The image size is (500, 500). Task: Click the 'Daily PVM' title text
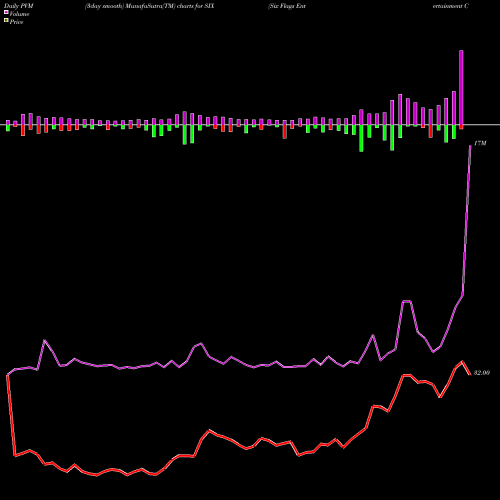pyautogui.click(x=19, y=6)
